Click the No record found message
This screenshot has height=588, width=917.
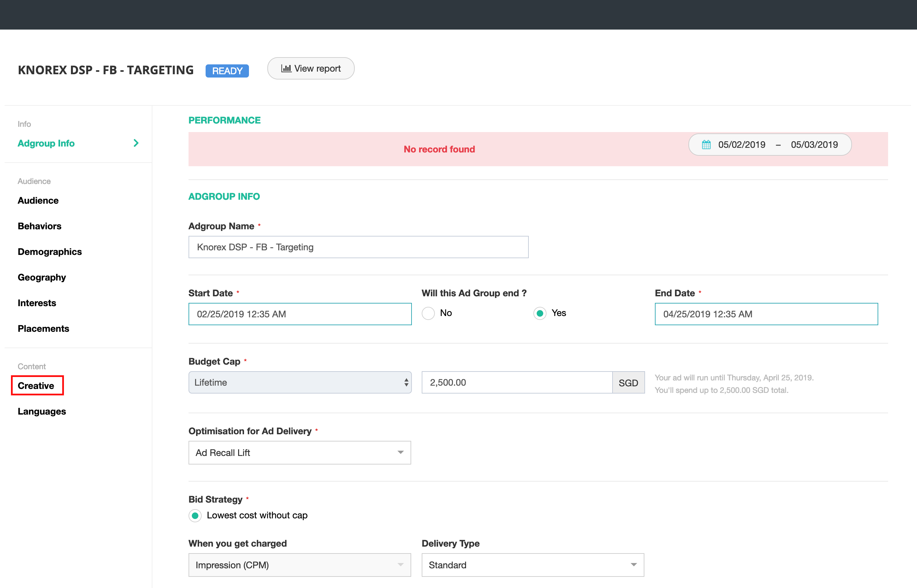click(x=439, y=149)
